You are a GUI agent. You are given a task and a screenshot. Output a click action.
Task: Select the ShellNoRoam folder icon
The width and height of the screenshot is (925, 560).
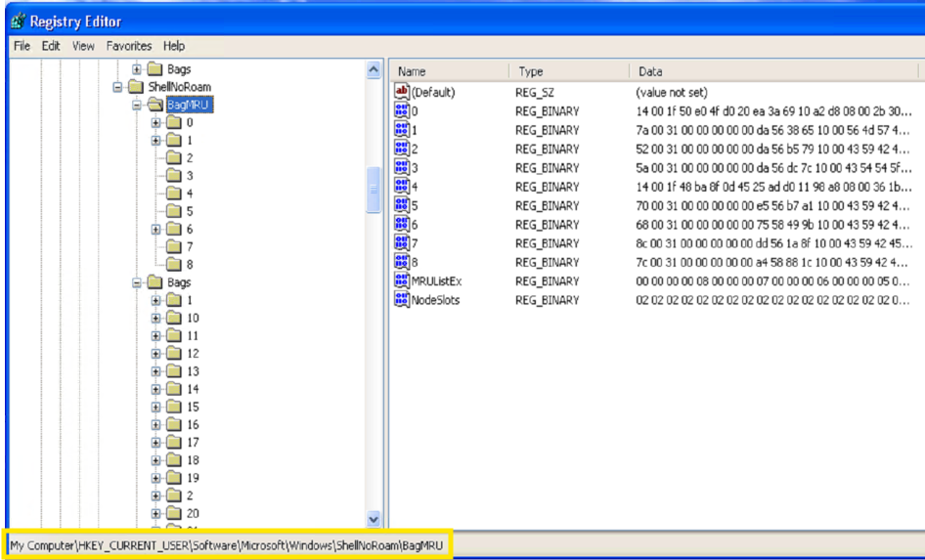(136, 87)
